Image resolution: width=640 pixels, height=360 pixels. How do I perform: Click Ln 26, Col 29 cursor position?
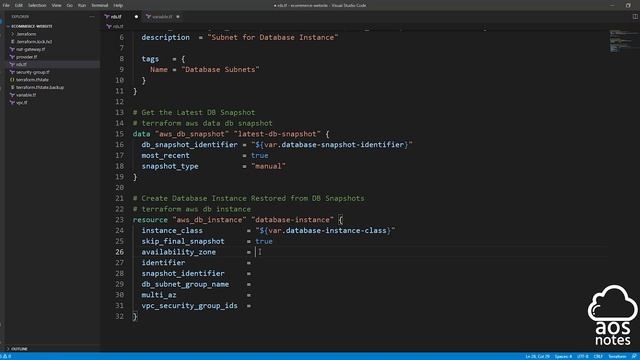point(538,356)
